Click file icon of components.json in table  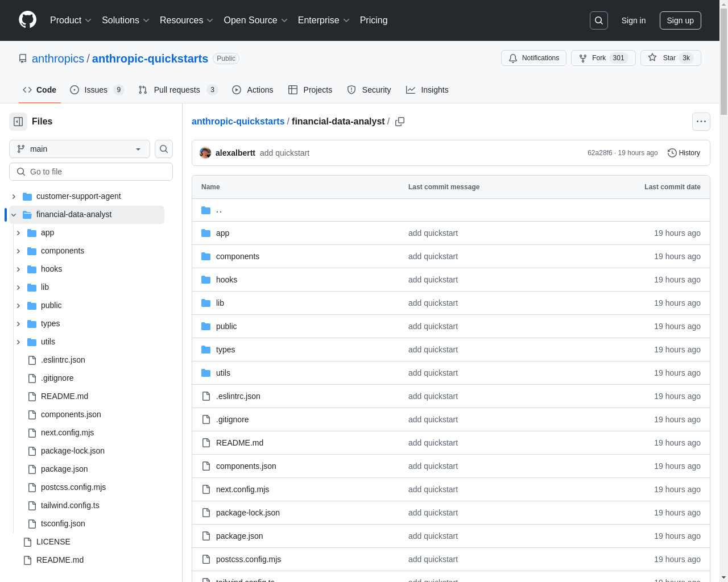coord(206,466)
